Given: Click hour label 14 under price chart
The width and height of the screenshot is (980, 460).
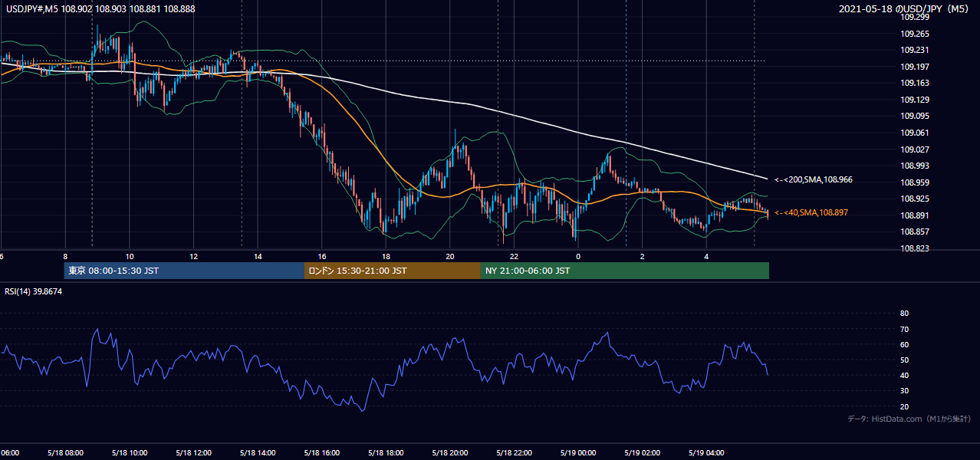Looking at the screenshot, I should (258, 256).
